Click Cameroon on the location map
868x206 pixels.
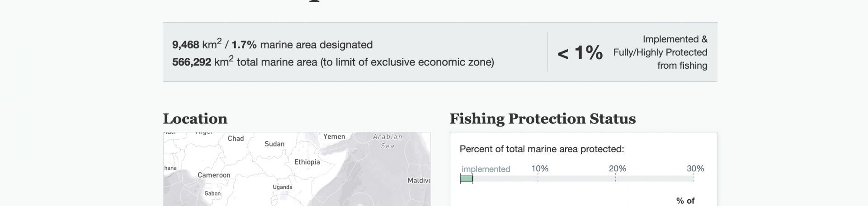point(214,175)
